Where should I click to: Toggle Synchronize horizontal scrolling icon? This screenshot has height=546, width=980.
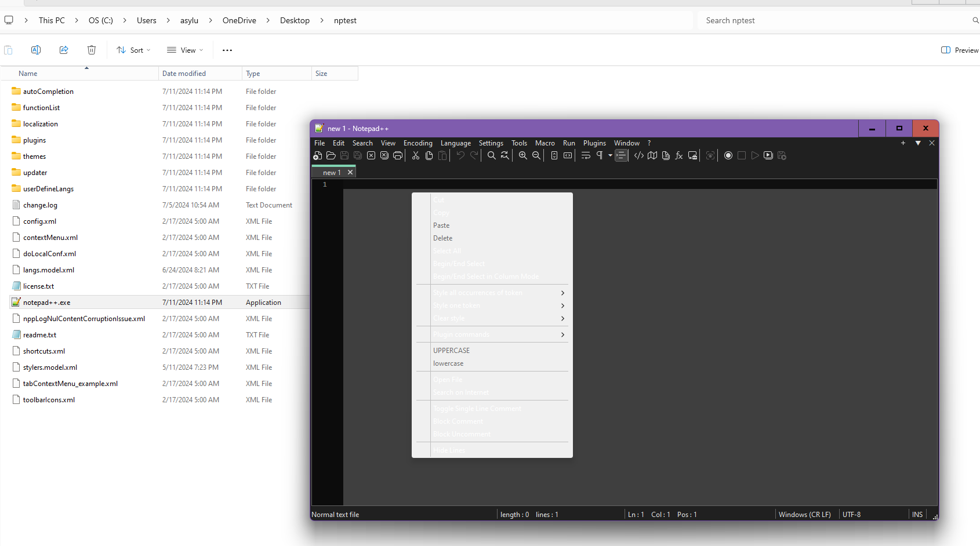[x=568, y=155]
